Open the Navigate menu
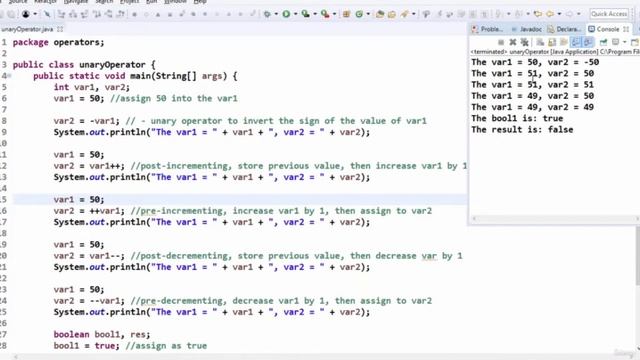 click(76, 2)
